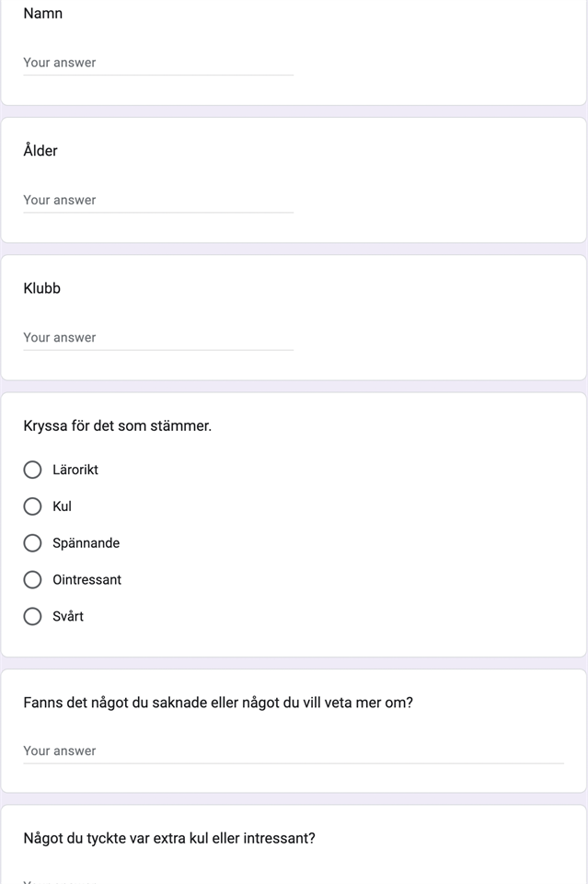Type field under 'Fanns det något du saknade'
This screenshot has width=588, height=884.
coord(293,750)
